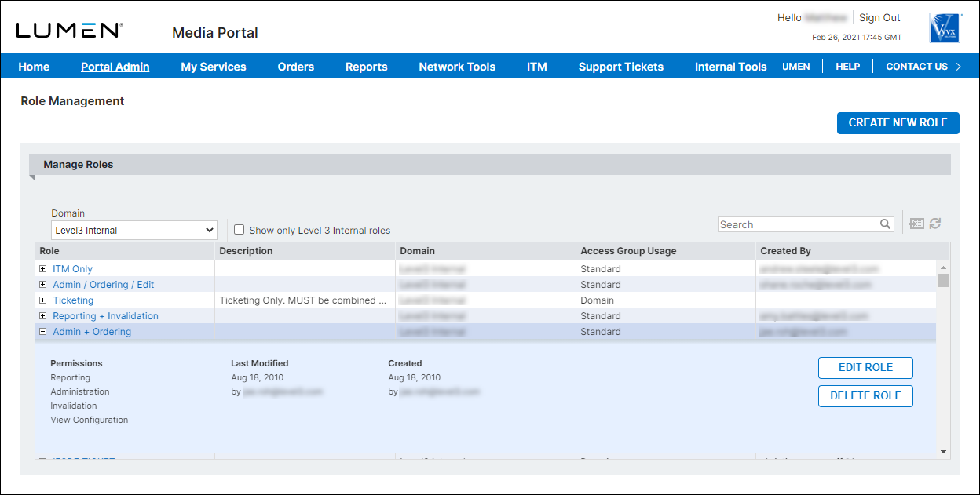This screenshot has height=495, width=980.
Task: Click the scrollbar up arrow
Action: pyautogui.click(x=943, y=268)
